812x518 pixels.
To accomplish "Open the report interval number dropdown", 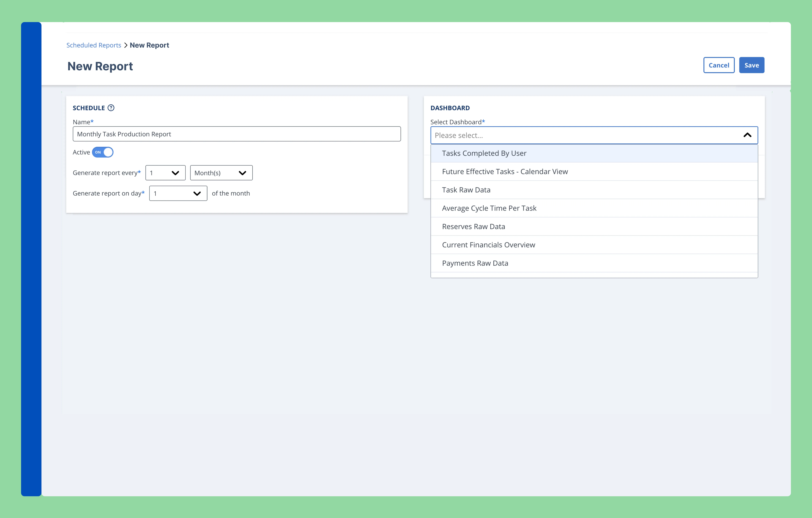I will coord(165,173).
